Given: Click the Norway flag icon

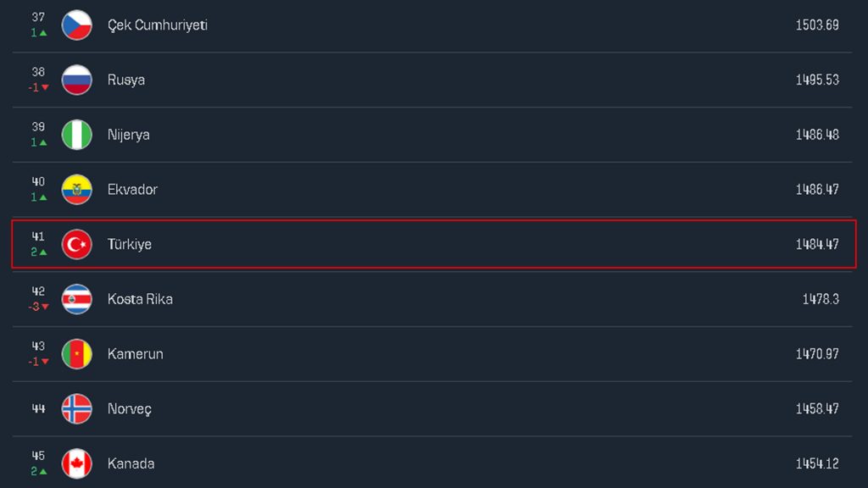Looking at the screenshot, I should pyautogui.click(x=77, y=408).
